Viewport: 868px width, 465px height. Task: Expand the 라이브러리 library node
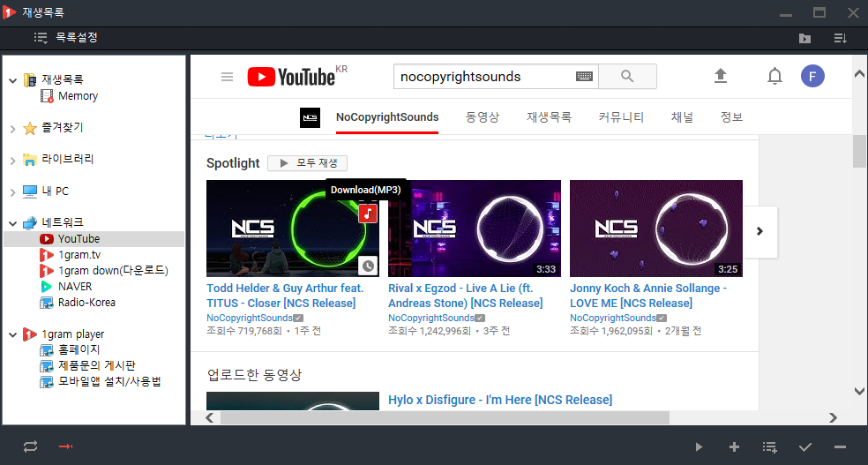pyautogui.click(x=12, y=161)
